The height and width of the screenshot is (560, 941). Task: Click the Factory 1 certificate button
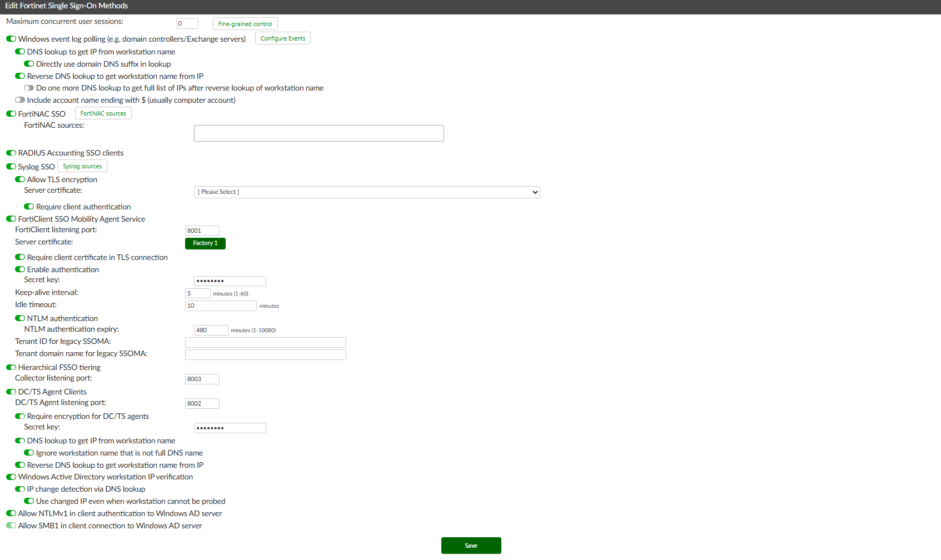click(x=205, y=243)
